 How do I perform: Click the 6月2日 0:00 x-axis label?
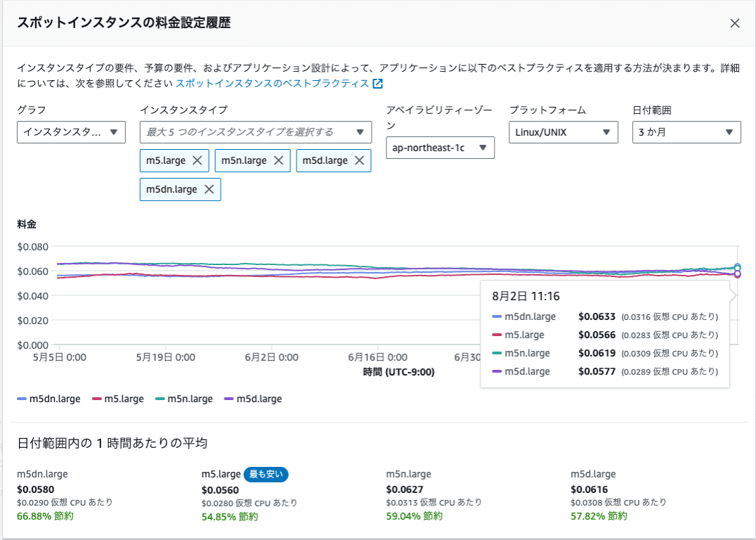(271, 358)
